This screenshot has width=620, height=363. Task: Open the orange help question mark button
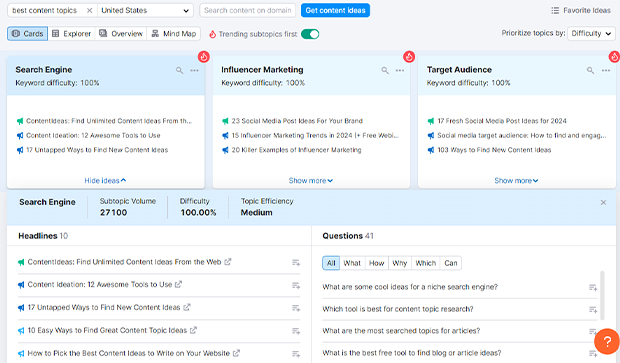(607, 341)
